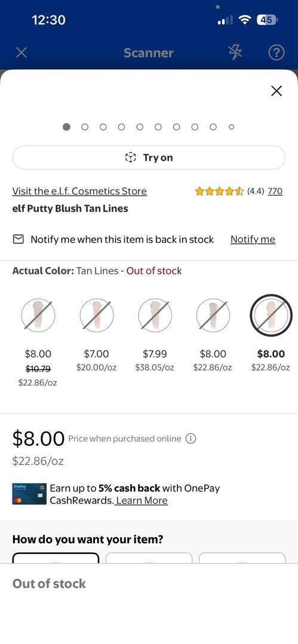
Task: Tap the envelope notification icon
Action: click(18, 240)
